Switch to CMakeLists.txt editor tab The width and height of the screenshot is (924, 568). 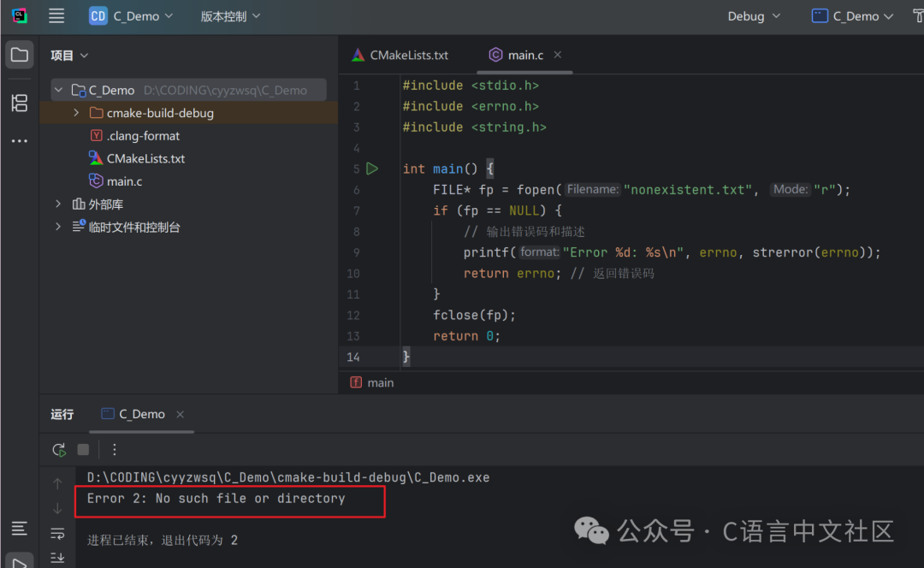pos(400,55)
